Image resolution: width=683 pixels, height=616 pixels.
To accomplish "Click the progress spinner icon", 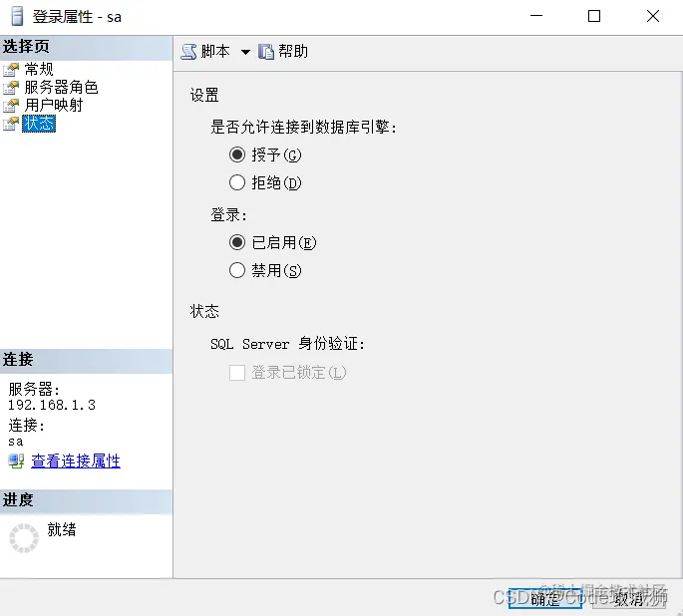I will [x=24, y=538].
